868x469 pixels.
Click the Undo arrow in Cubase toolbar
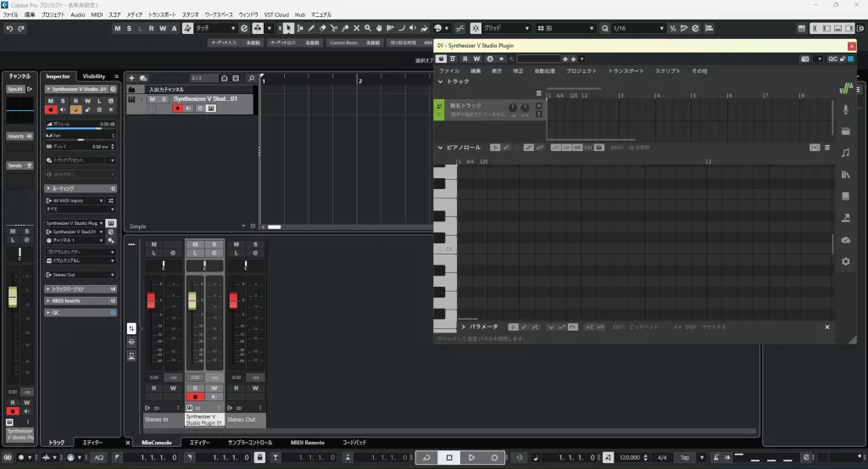(x=9, y=28)
